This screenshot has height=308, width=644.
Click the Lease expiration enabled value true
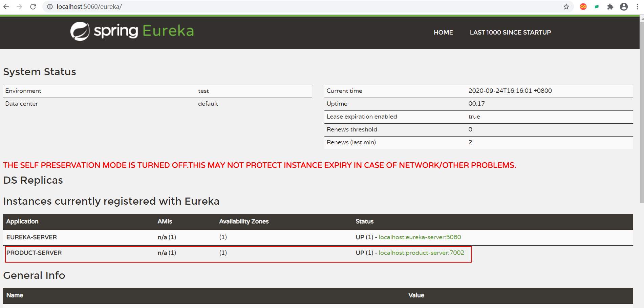(474, 117)
